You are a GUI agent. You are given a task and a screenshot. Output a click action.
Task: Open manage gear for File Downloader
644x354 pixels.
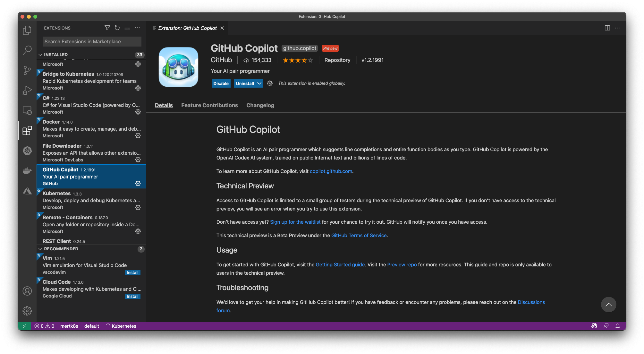click(x=138, y=160)
